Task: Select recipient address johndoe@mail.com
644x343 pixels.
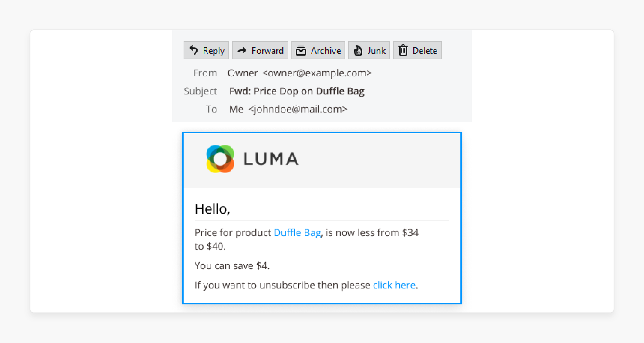Action: pyautogui.click(x=298, y=109)
